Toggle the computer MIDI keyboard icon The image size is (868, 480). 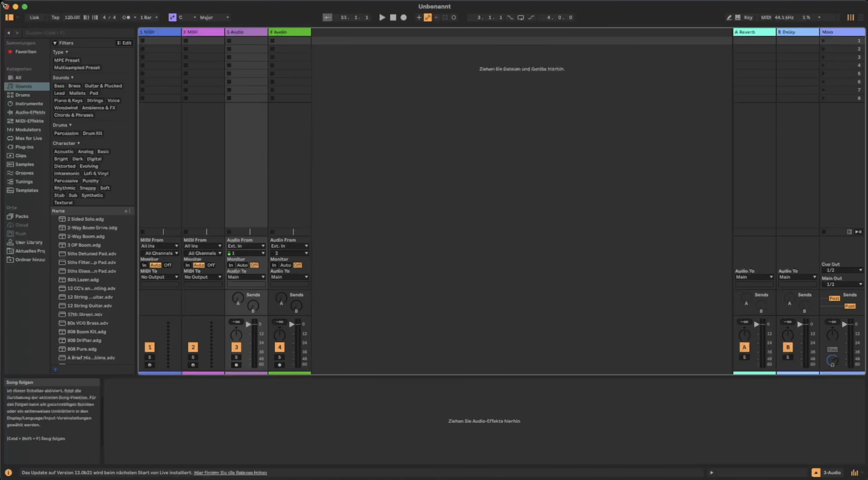tap(738, 17)
